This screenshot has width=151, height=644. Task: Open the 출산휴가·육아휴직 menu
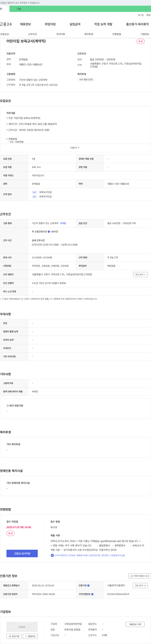[x=137, y=24]
